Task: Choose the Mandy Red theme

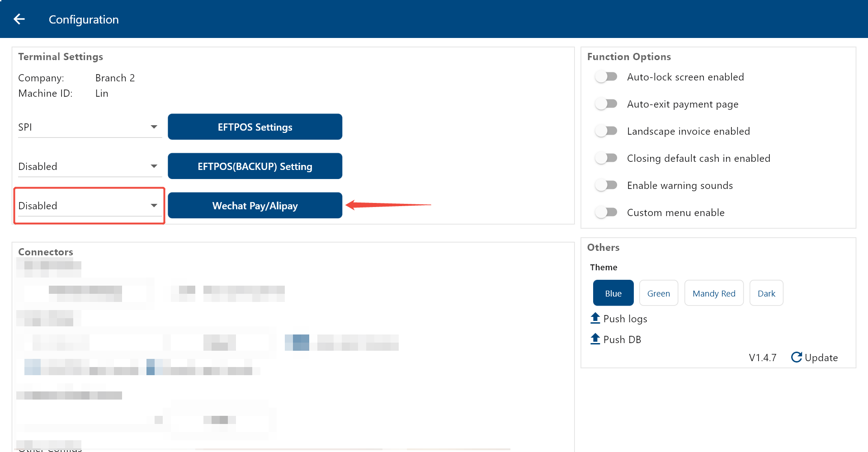Action: (713, 293)
